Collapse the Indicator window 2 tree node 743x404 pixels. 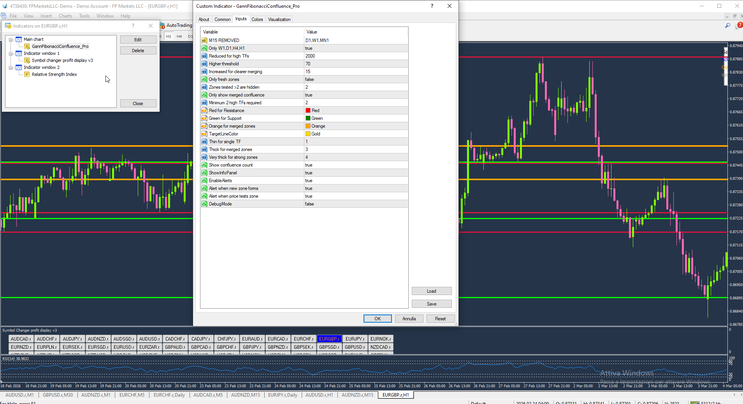coord(11,68)
